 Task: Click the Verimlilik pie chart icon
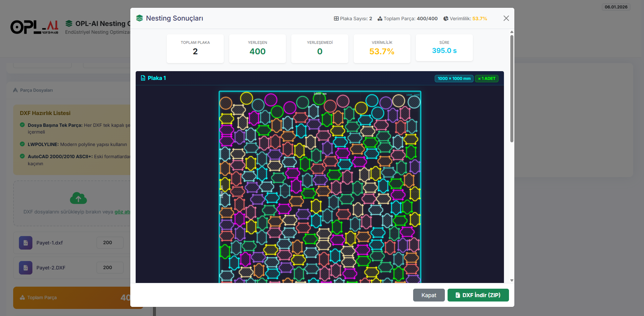click(446, 19)
